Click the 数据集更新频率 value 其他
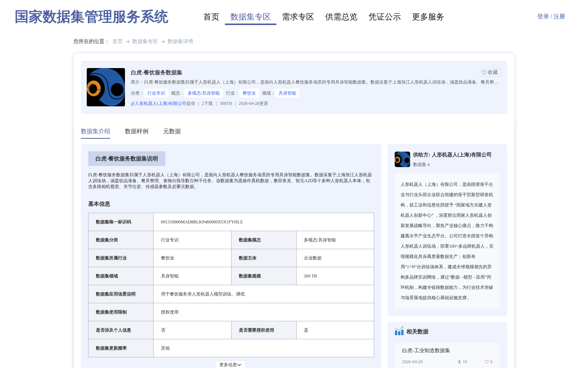Image resolution: width=588 pixels, height=368 pixels. pyautogui.click(x=165, y=348)
